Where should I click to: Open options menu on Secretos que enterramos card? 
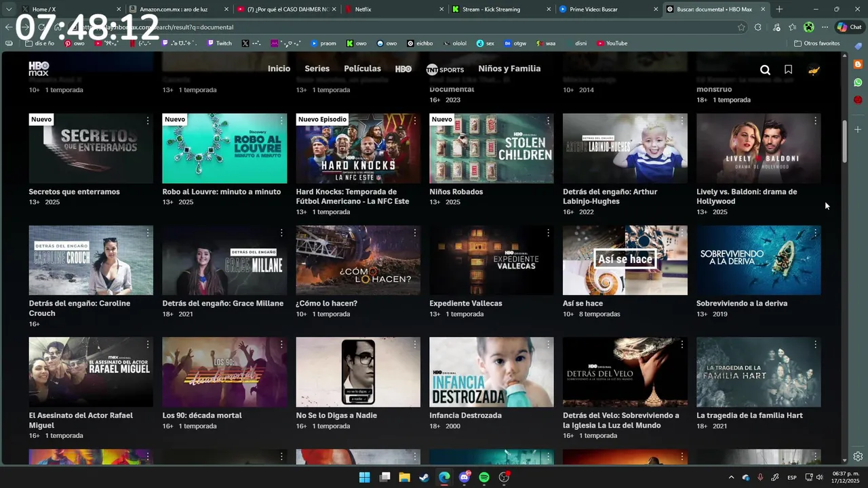coord(148,121)
